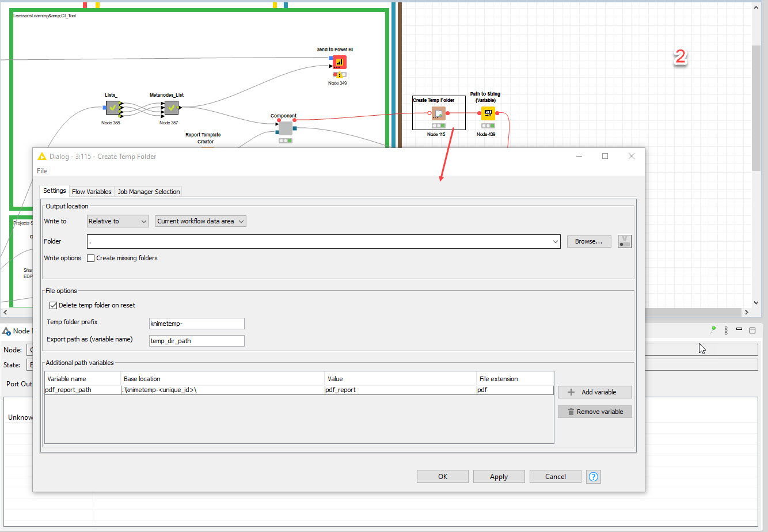This screenshot has width=768, height=532.
Task: Select the Lists_ node (Node 358)
Action: click(x=113, y=107)
